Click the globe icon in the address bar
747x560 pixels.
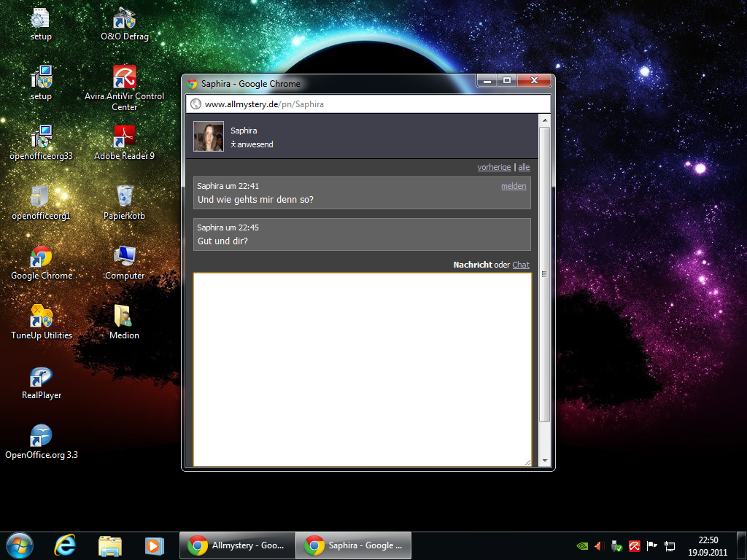click(196, 104)
